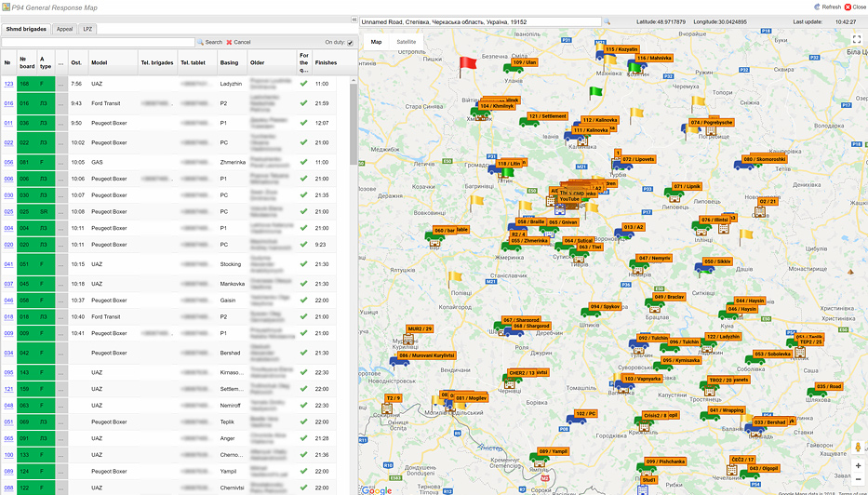This screenshot has height=495, width=868.
Task: Click the Refresh button
Action: click(827, 7)
